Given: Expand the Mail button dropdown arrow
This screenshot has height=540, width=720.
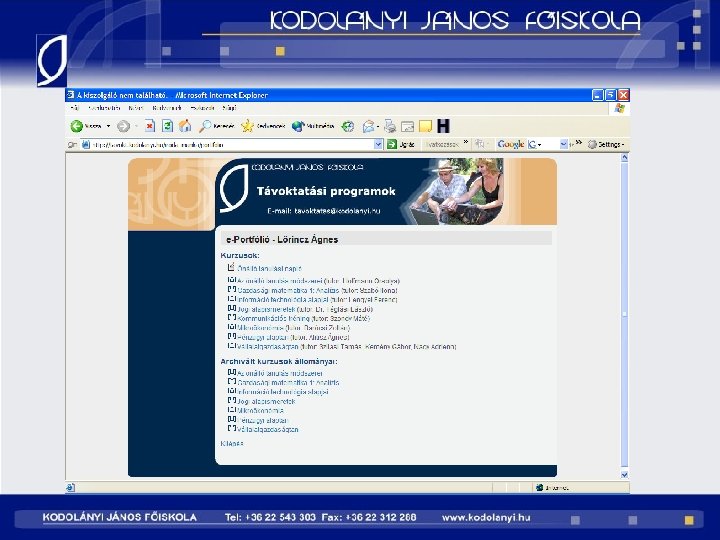Looking at the screenshot, I should pos(378,126).
